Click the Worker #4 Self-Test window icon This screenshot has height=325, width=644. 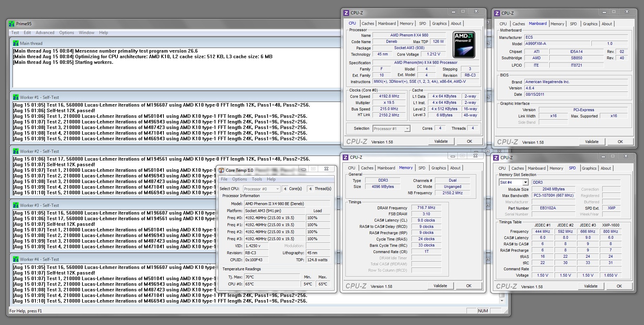point(15,259)
